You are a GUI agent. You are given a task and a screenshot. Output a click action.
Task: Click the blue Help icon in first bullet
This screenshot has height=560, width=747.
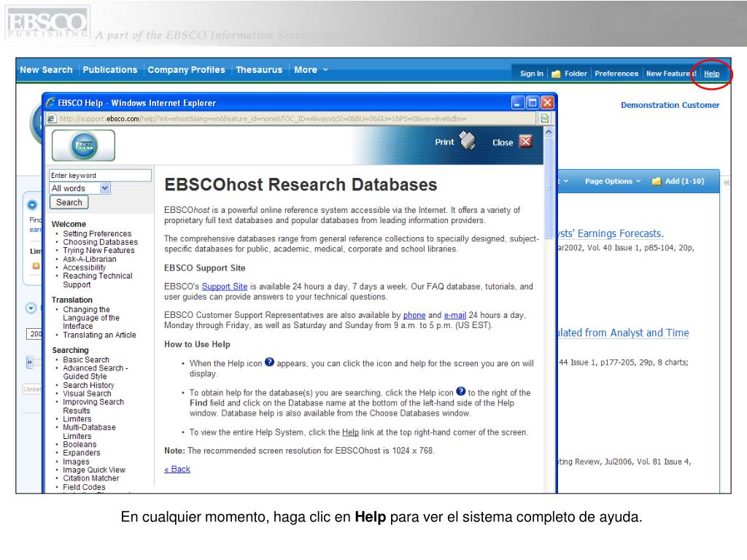tap(269, 362)
